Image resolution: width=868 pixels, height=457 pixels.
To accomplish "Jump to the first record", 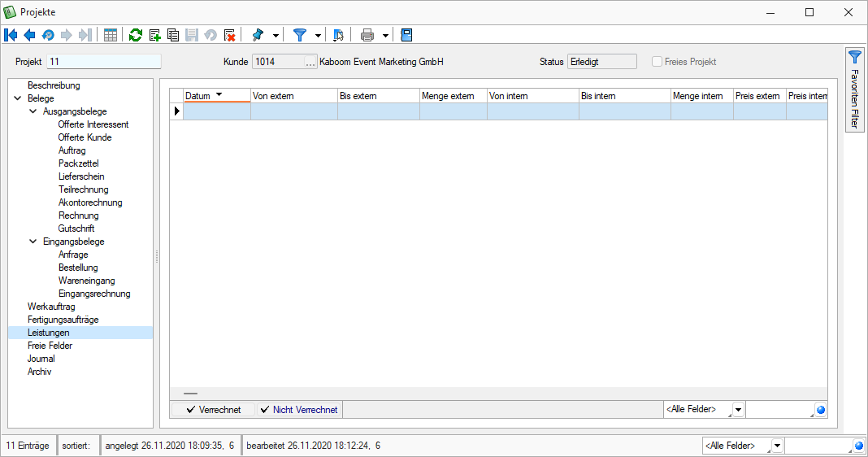I will tap(11, 36).
